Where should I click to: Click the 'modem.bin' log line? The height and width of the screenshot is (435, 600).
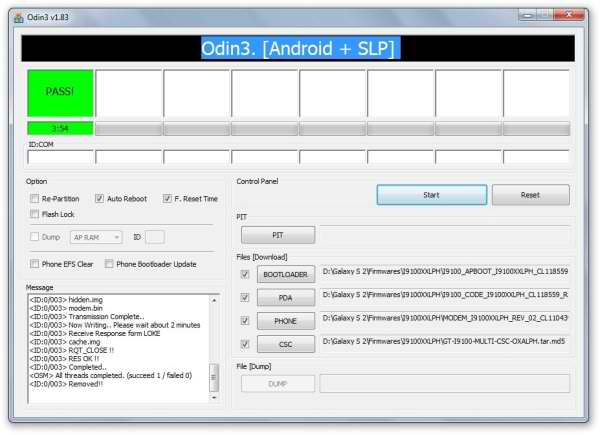(x=66, y=308)
